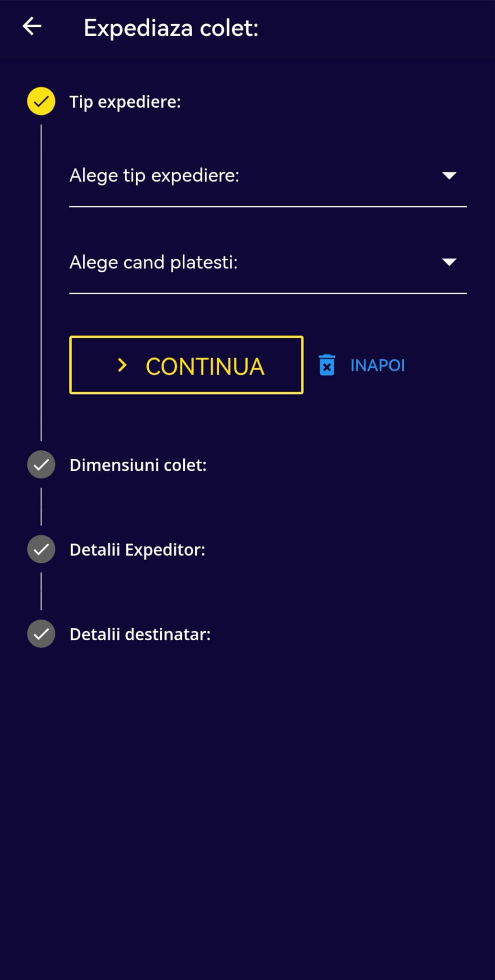The image size is (495, 980).
Task: Click connector line below Dimensiuni colet step
Action: (x=41, y=507)
